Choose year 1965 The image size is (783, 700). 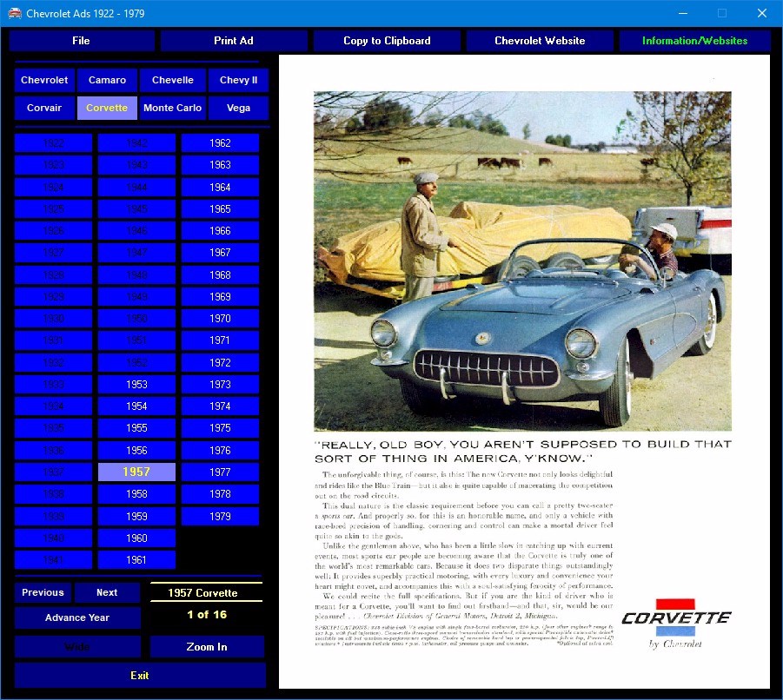click(x=220, y=209)
